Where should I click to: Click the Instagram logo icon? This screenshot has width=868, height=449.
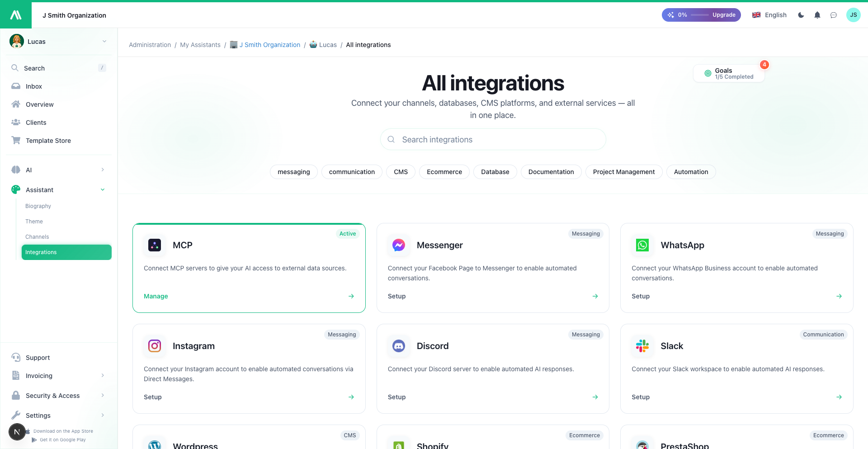click(x=155, y=346)
